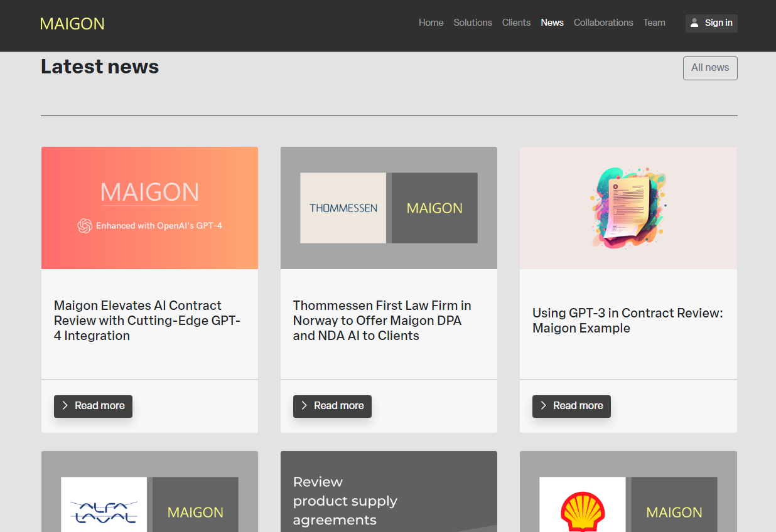Click the OpenAI logo on GPT-4 banner
776x532 pixels.
[x=85, y=226]
